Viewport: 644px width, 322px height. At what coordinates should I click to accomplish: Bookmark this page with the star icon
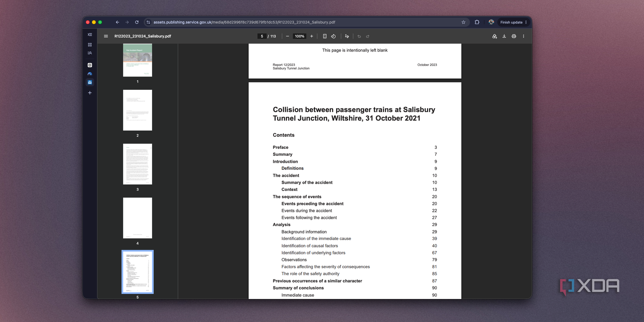463,22
